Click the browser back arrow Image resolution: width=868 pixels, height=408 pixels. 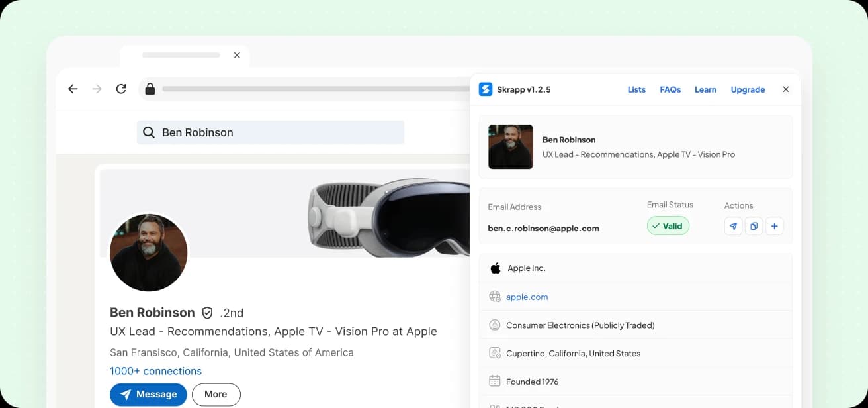[x=73, y=89]
